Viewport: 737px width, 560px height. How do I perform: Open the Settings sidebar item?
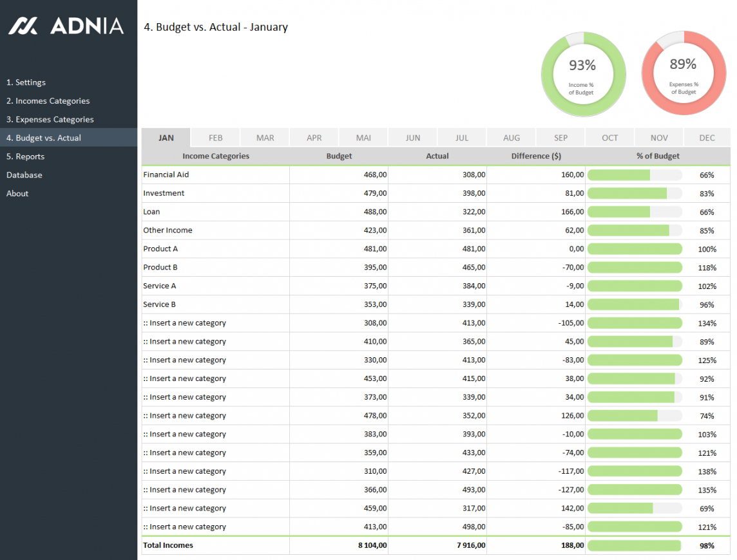coord(26,82)
